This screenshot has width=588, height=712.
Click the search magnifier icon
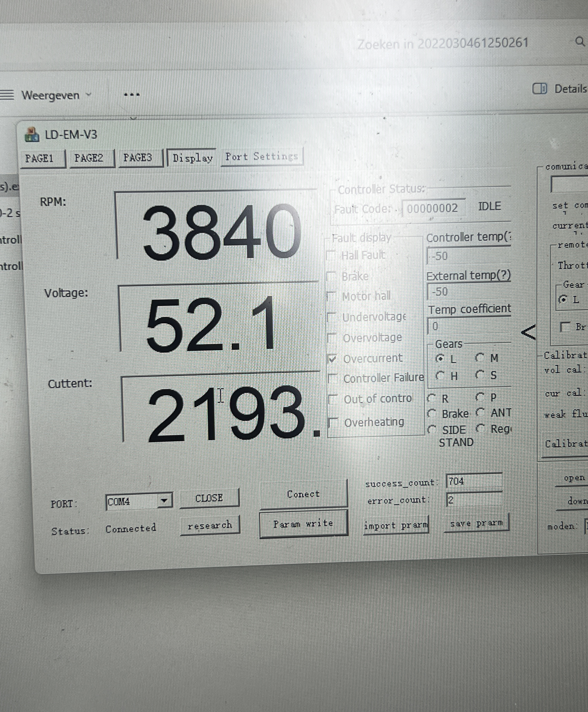click(x=580, y=42)
